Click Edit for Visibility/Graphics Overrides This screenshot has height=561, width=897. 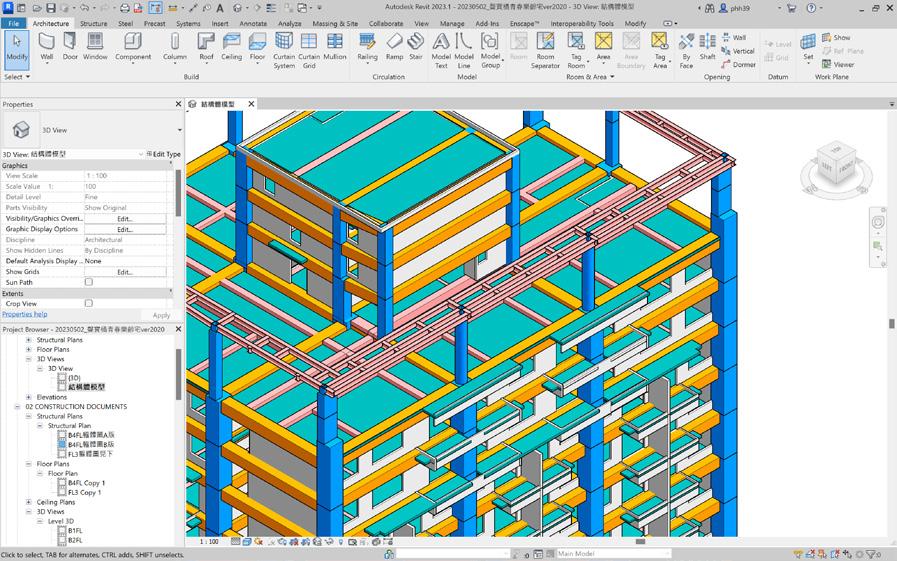click(125, 218)
